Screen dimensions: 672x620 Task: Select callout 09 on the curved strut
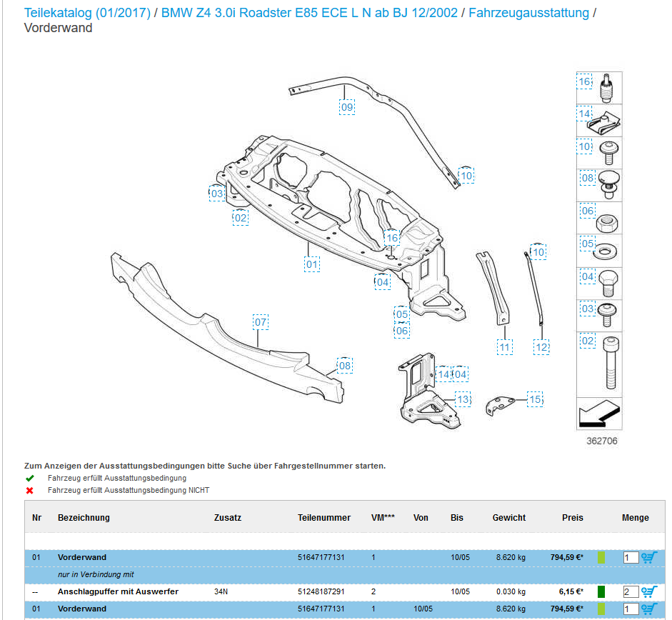pos(347,107)
